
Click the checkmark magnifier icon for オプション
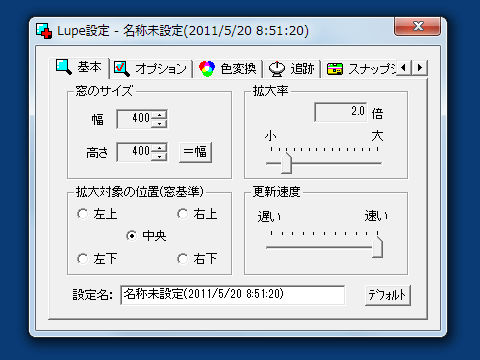pyautogui.click(x=122, y=69)
